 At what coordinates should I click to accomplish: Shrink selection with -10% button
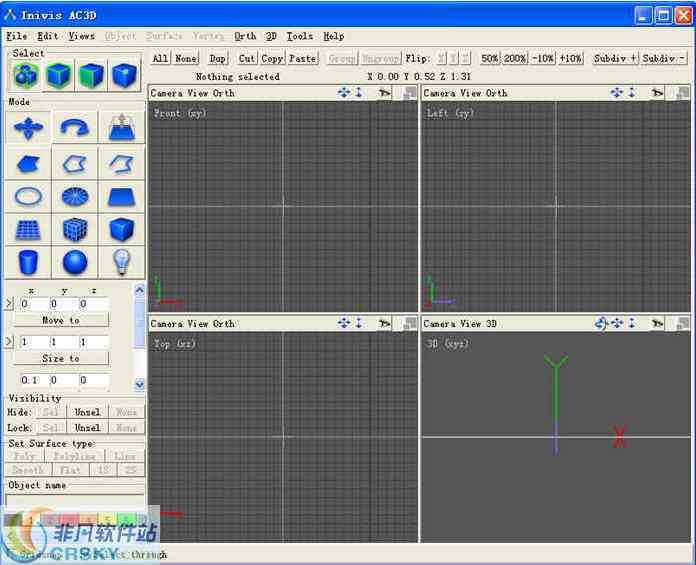click(543, 59)
